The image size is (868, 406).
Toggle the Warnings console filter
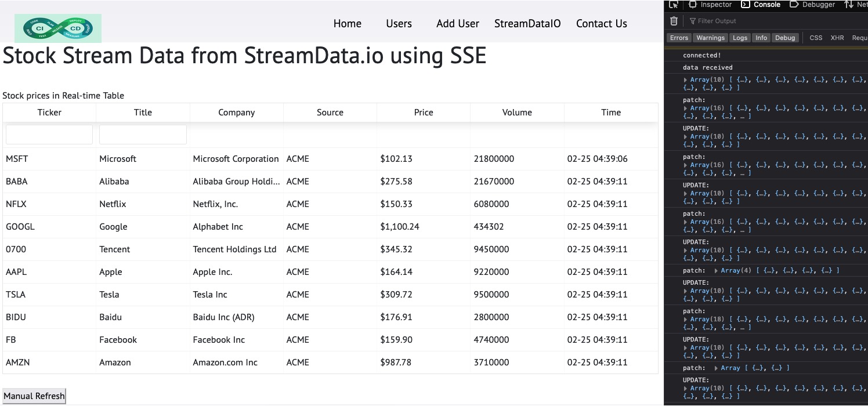tap(710, 38)
